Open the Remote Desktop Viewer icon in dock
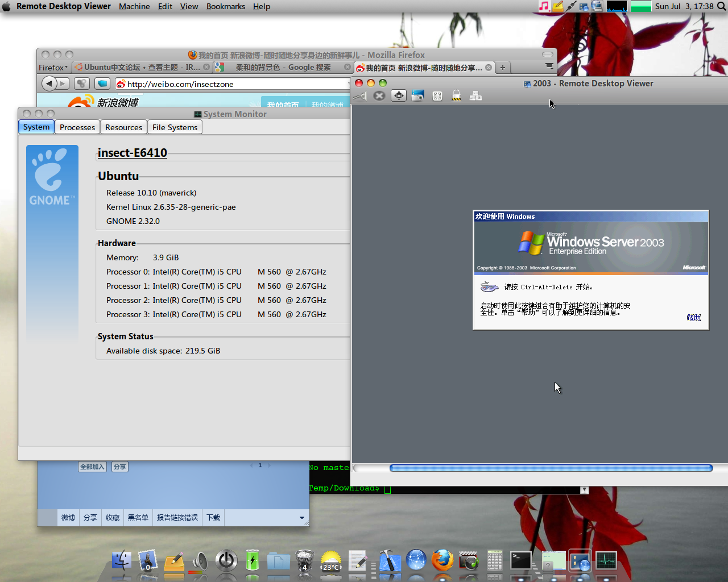 [x=580, y=561]
